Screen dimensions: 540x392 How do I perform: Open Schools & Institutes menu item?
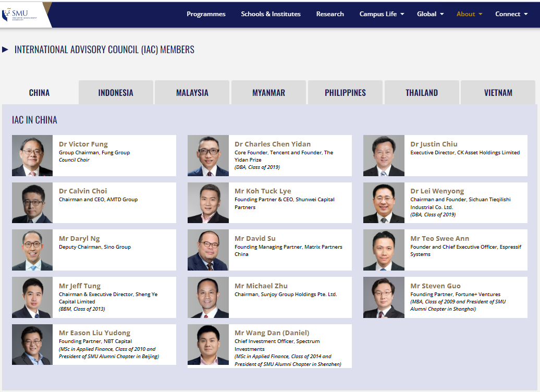pyautogui.click(x=271, y=14)
